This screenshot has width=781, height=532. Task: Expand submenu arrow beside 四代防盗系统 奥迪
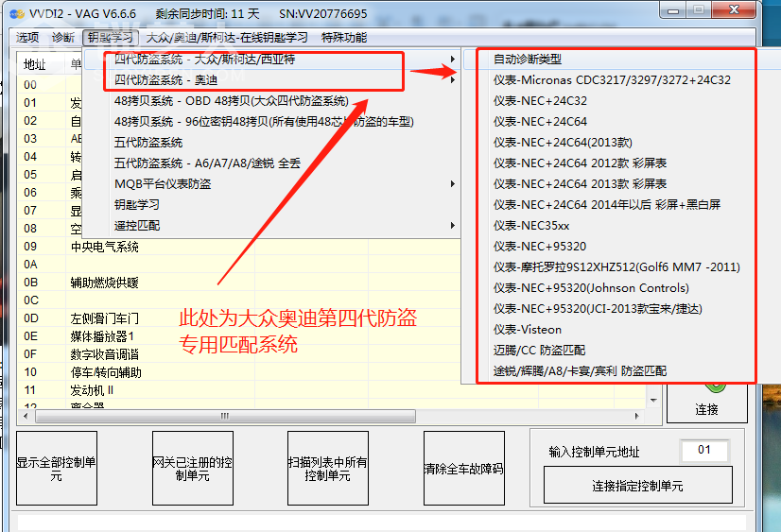click(x=452, y=80)
